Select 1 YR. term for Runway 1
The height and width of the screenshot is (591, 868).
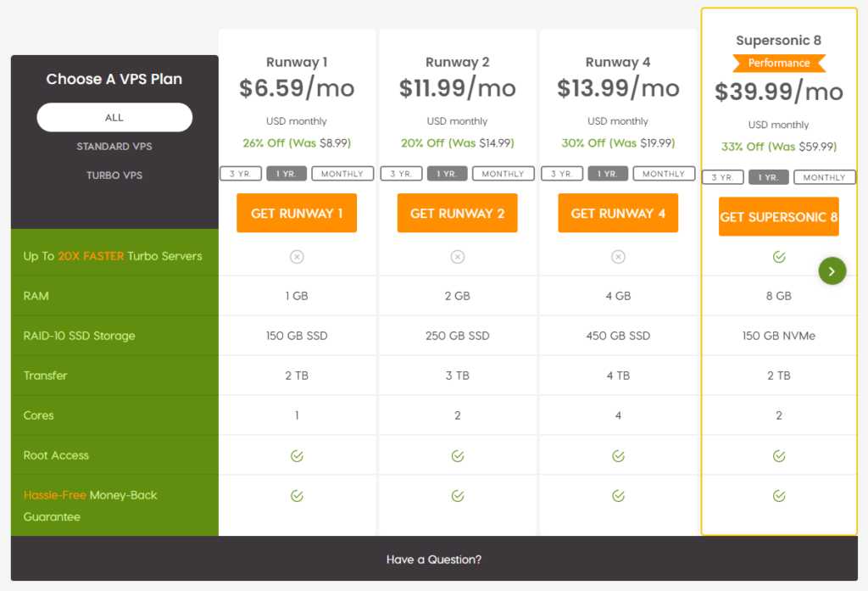[x=287, y=173]
